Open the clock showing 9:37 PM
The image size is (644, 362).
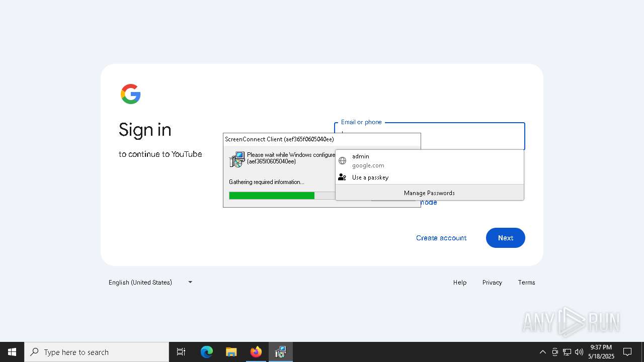(601, 352)
